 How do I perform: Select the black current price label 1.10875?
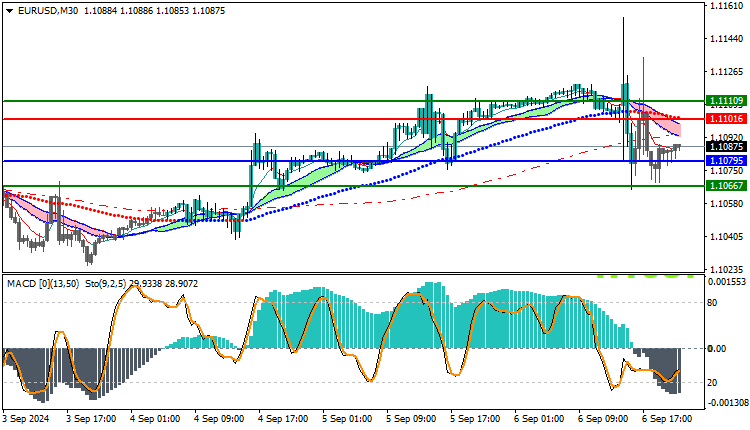coord(726,147)
